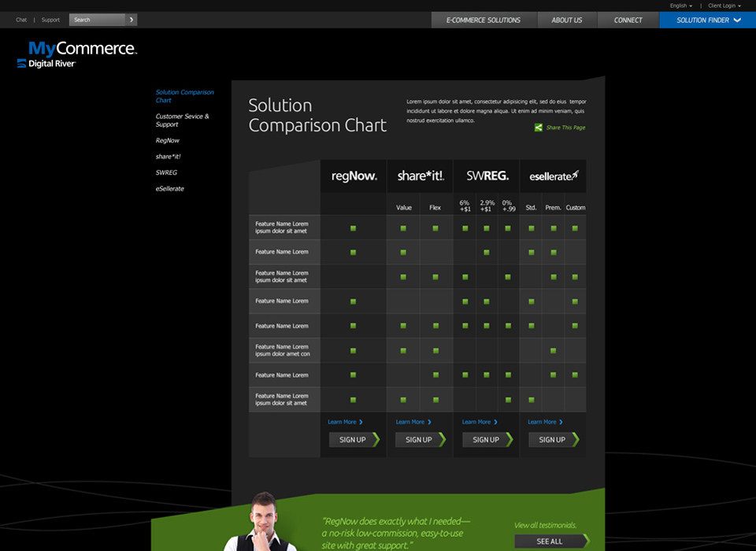
Task: Click the esellerate logo column header
Action: pyautogui.click(x=553, y=176)
